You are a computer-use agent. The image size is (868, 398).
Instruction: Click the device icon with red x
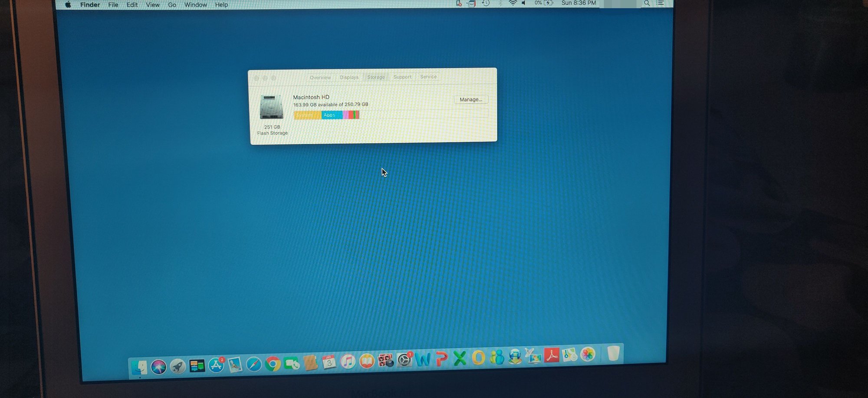tap(459, 3)
